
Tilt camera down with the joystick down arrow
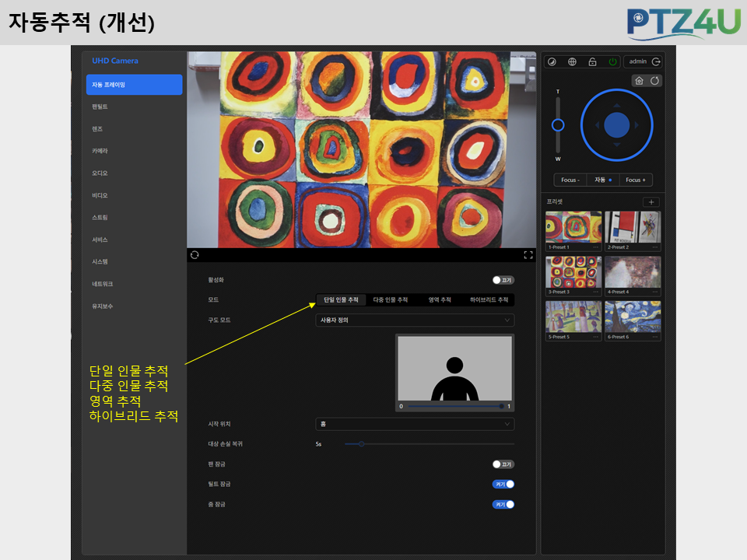pyautogui.click(x=617, y=145)
